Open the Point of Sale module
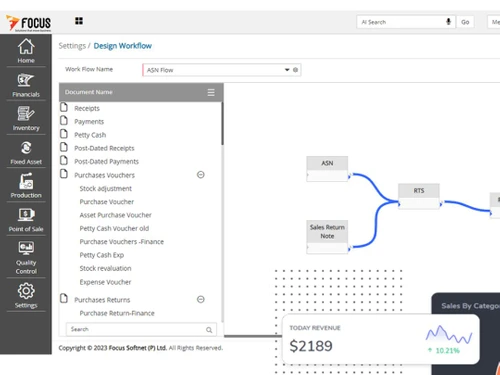 pos(26,220)
